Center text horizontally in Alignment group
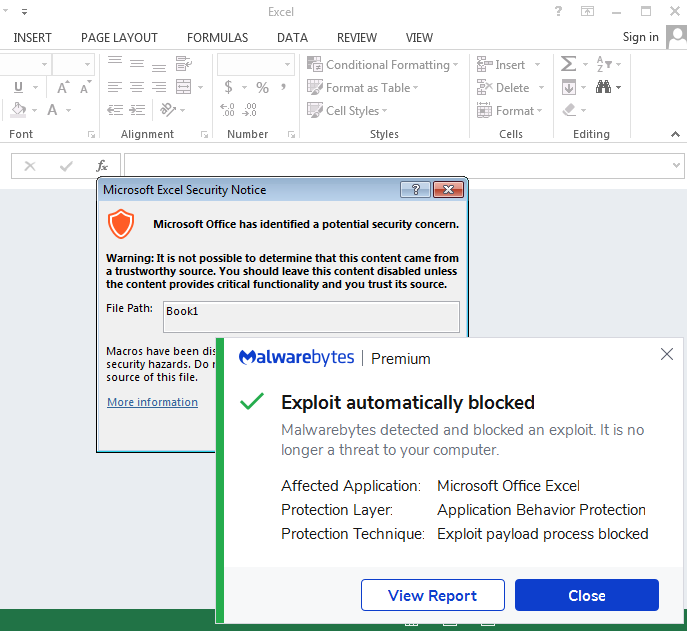 [x=137, y=87]
